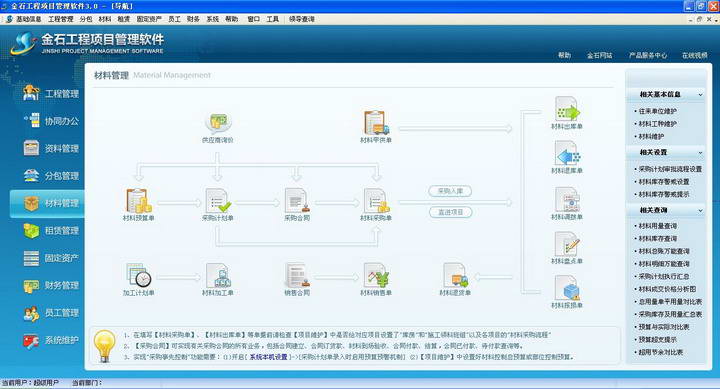Open the 租赁 menu
The height and width of the screenshot is (389, 720).
[x=124, y=19]
